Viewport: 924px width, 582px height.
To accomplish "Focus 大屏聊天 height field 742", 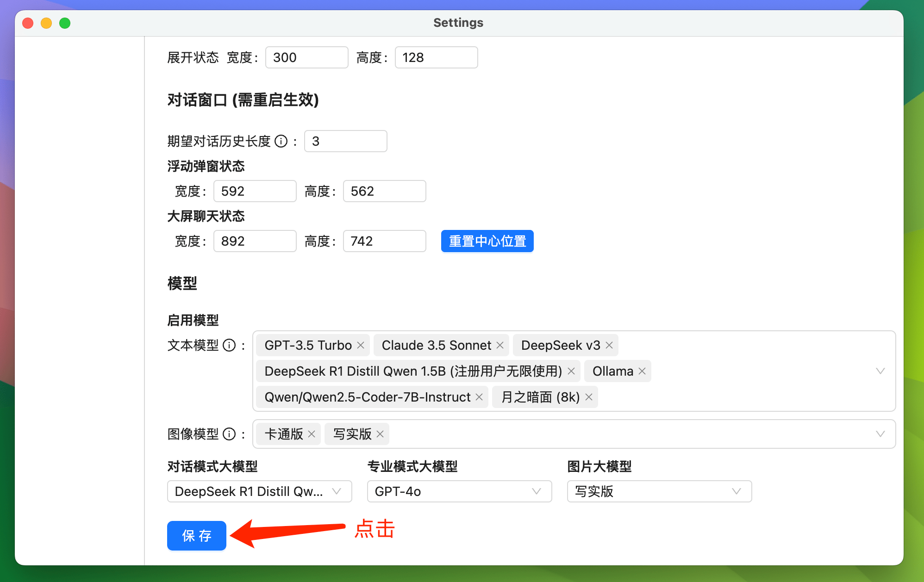I will point(385,241).
